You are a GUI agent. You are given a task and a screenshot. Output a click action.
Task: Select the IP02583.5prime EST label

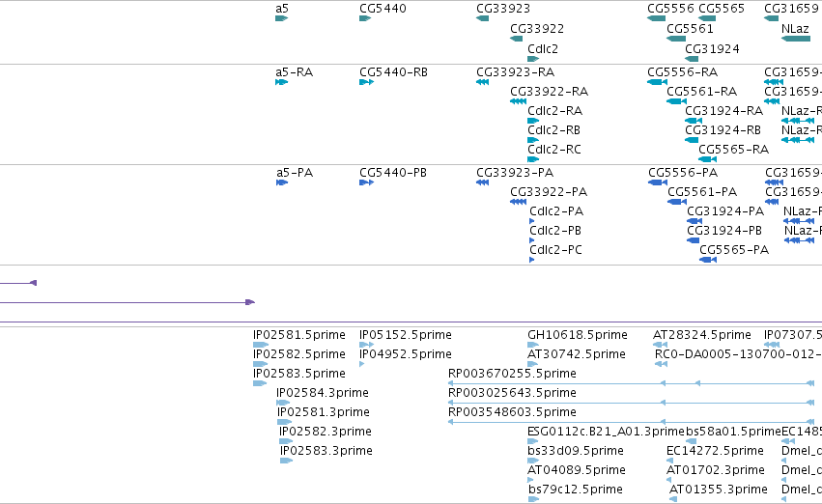click(x=299, y=374)
